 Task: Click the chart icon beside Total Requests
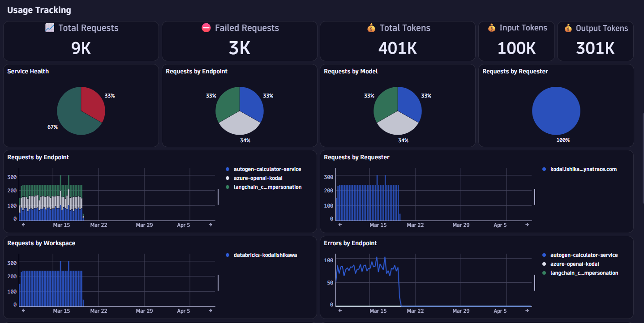point(50,28)
